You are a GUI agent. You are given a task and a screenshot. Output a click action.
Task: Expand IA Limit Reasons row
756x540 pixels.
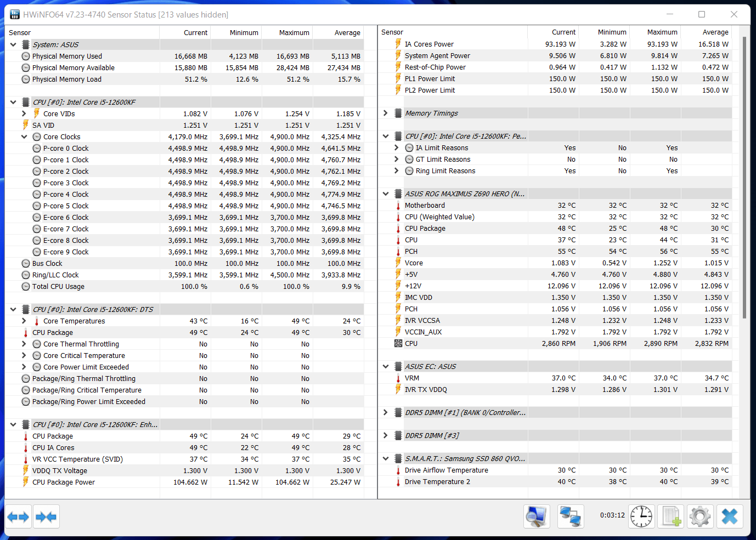point(397,147)
